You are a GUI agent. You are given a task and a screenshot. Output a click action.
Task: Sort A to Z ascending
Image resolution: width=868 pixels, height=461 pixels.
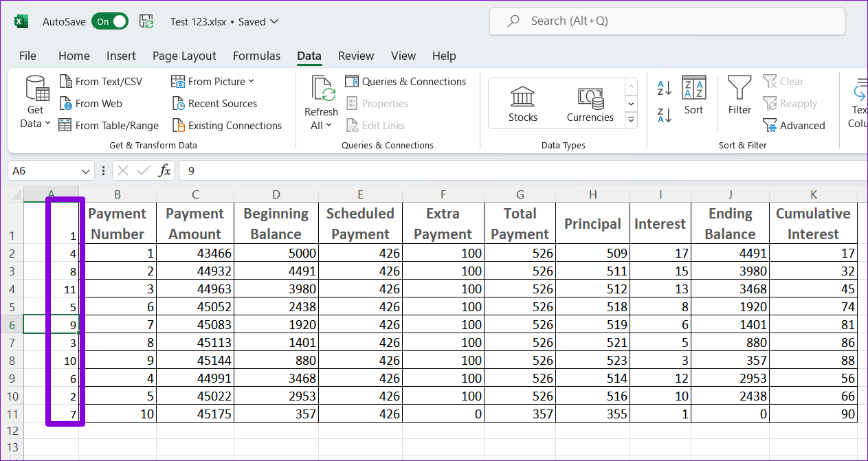665,88
